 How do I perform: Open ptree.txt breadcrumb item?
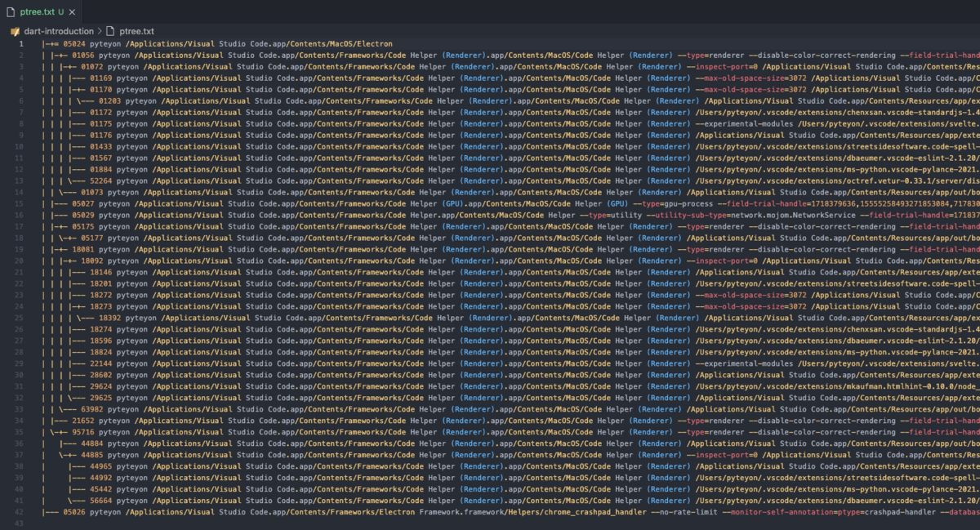136,31
